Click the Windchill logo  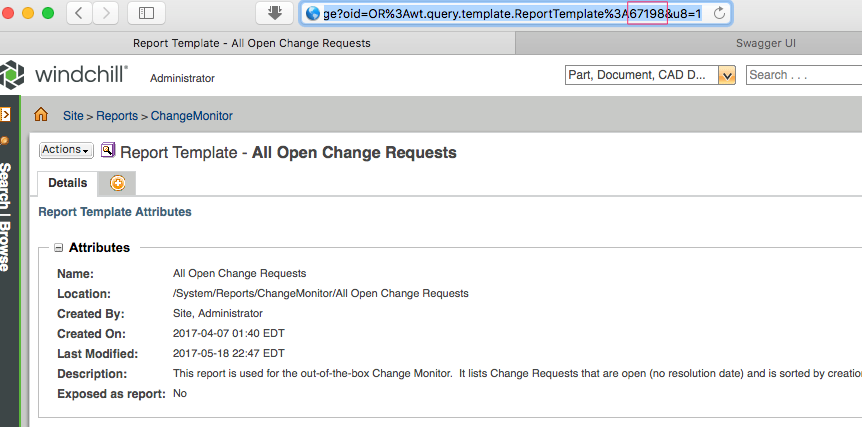64,74
